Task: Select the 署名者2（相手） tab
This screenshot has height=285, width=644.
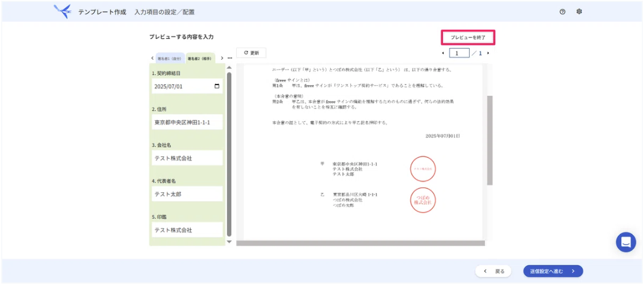Action: pyautogui.click(x=200, y=58)
